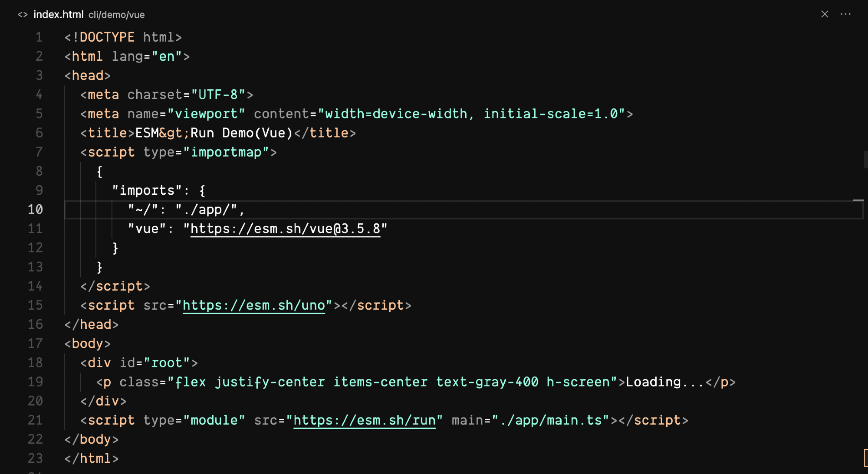The width and height of the screenshot is (868, 474).
Task: Click the "imports" key
Action: point(147,190)
